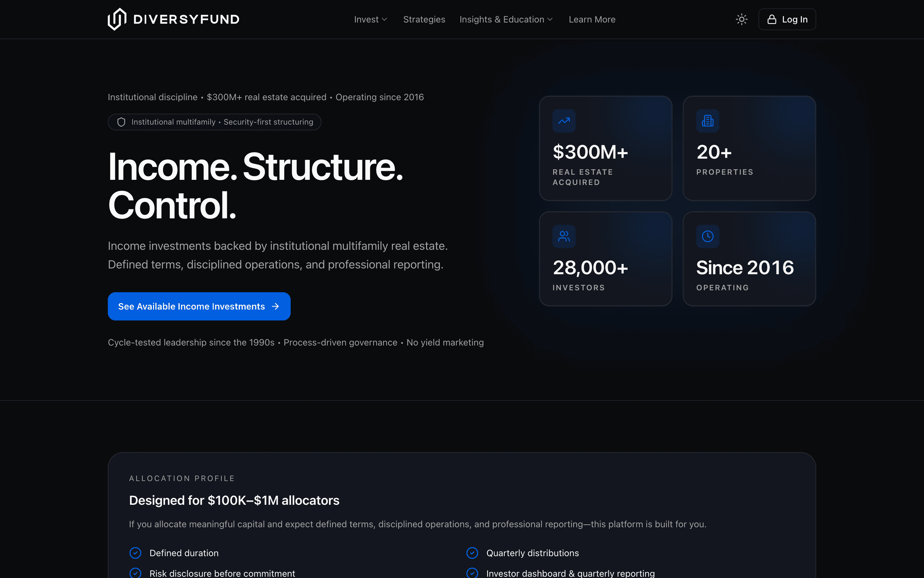Click the ALLOCATION PROFILE label
Image resolution: width=924 pixels, height=578 pixels.
(182, 478)
